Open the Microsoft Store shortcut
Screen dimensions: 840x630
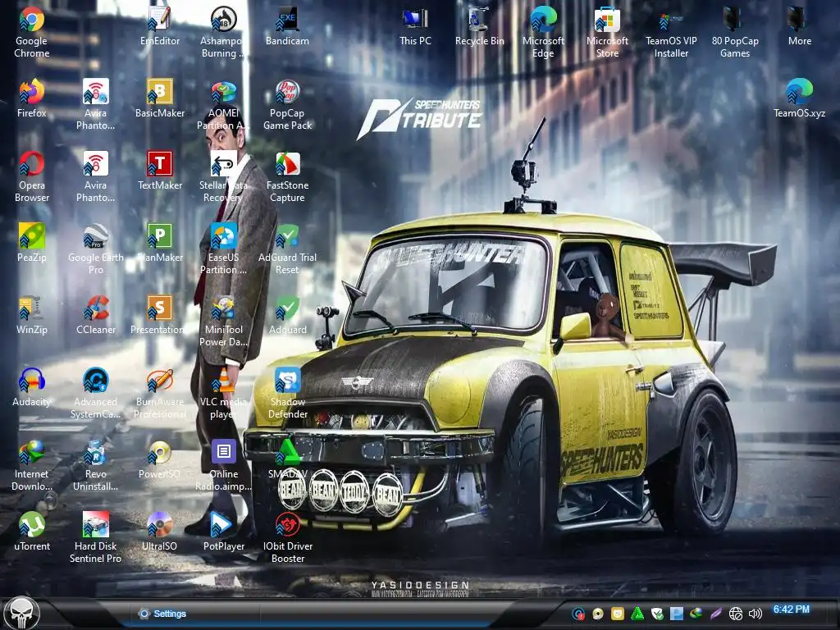[607, 32]
